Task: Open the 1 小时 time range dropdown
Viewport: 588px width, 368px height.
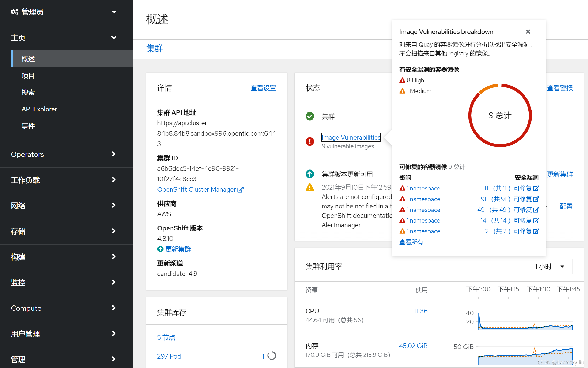Action: point(552,267)
